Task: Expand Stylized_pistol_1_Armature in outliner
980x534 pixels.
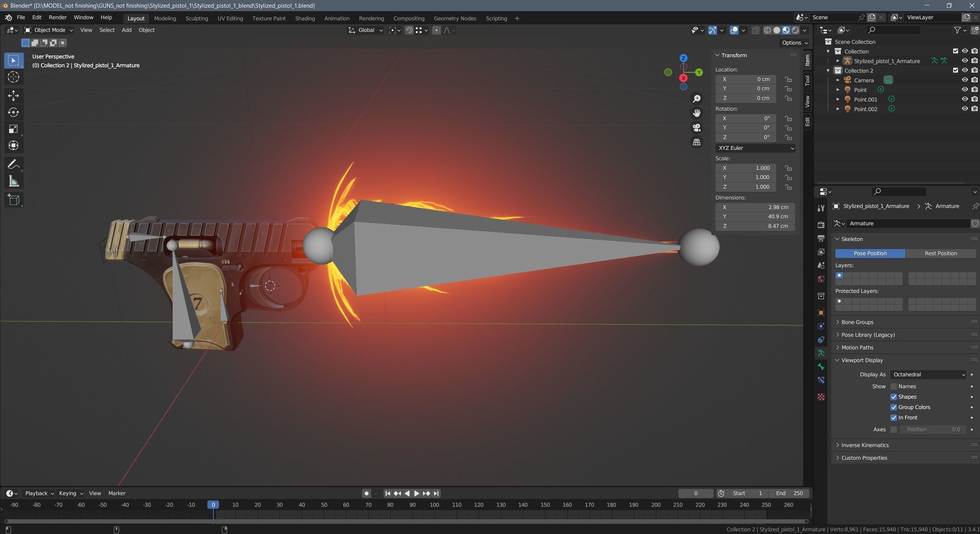Action: (x=838, y=61)
